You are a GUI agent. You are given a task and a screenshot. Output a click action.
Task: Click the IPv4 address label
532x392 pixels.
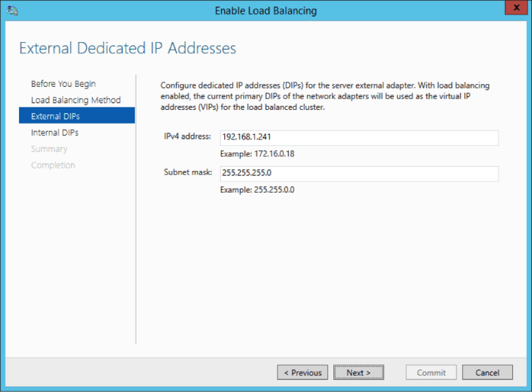pyautogui.click(x=187, y=137)
